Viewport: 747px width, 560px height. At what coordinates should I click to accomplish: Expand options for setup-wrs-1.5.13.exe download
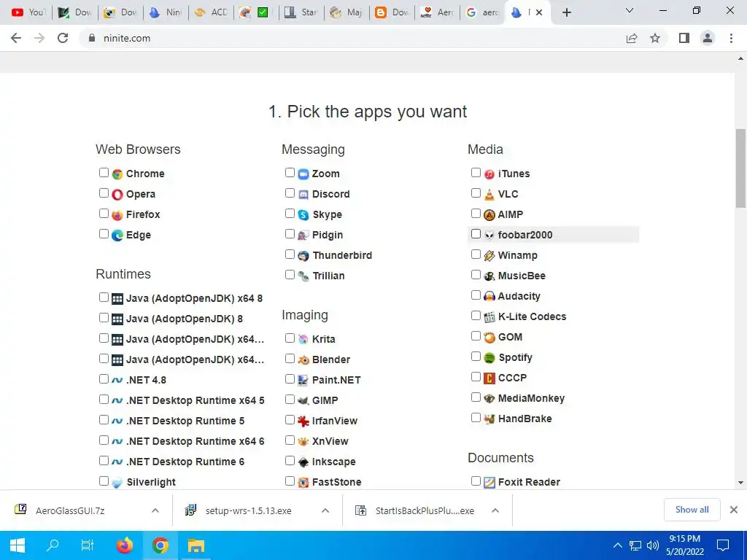tap(325, 510)
